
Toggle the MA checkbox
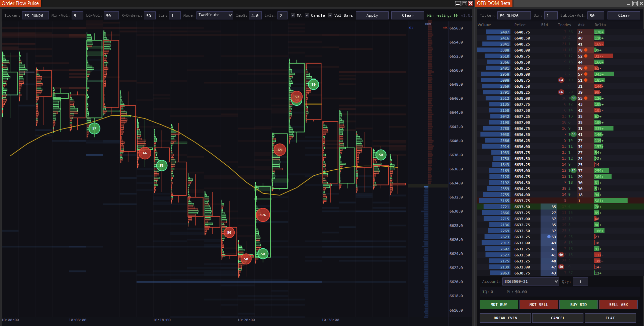(293, 15)
